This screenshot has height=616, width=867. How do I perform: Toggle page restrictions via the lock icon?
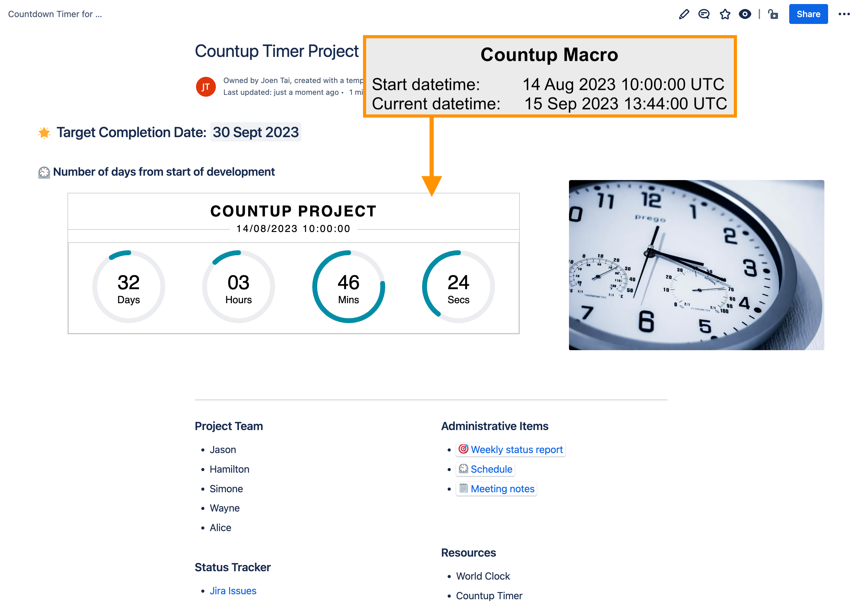[x=773, y=14]
